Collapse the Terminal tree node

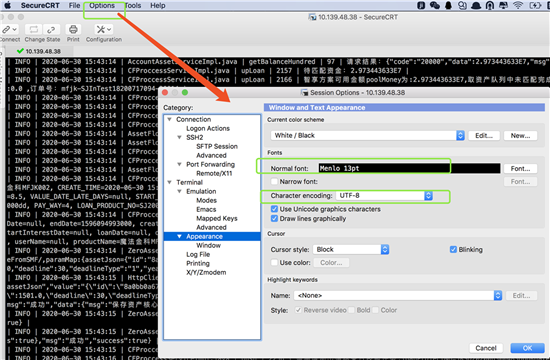169,182
